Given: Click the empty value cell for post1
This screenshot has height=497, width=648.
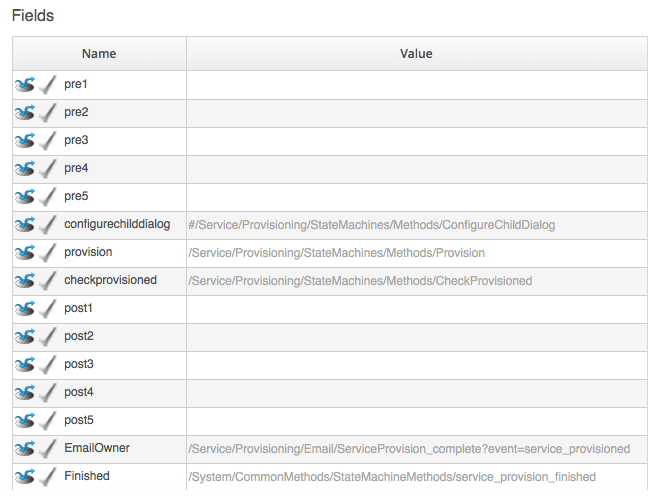Looking at the screenshot, I should (x=416, y=309).
